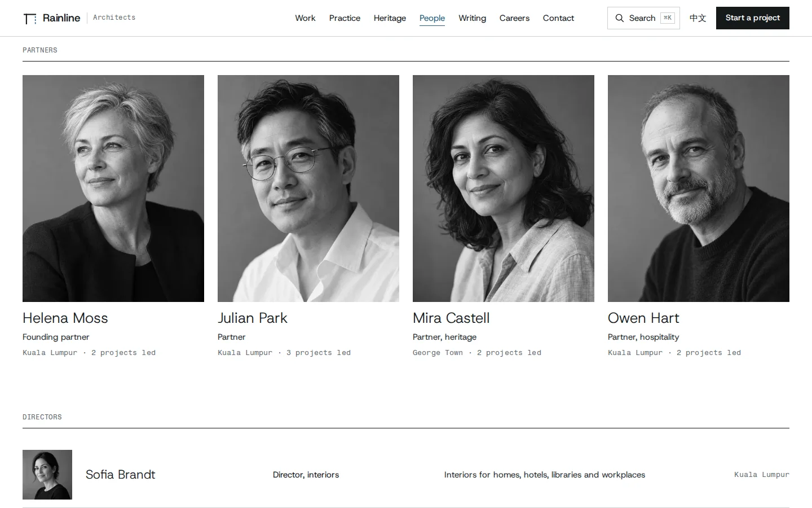Click the 'Director, interiors' text

pos(306,475)
